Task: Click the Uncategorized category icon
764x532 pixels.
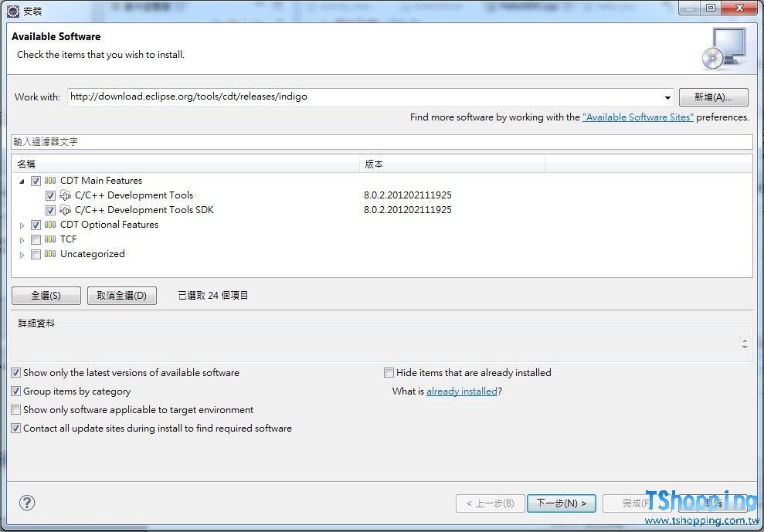Action: [50, 254]
